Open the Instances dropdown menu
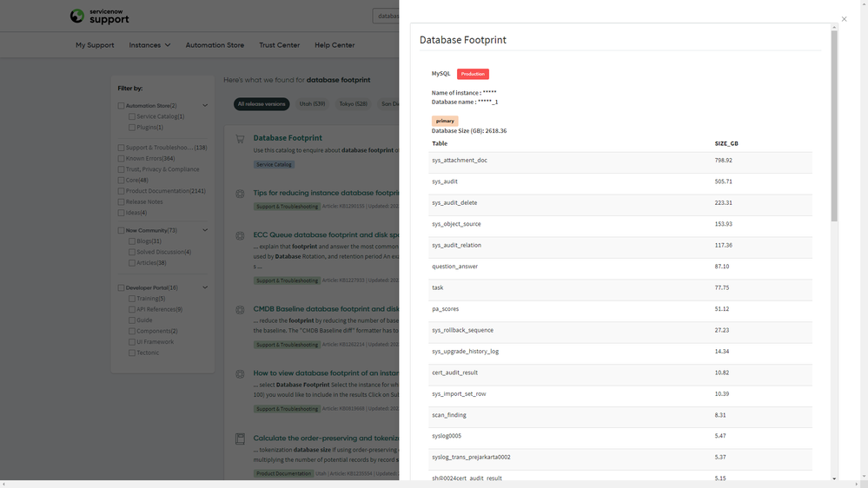The image size is (868, 488). click(149, 45)
